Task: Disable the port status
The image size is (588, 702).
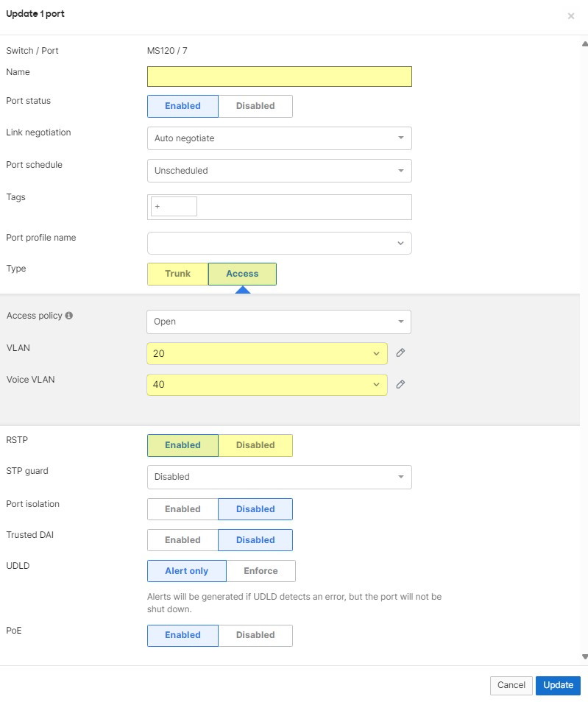Action: click(255, 106)
